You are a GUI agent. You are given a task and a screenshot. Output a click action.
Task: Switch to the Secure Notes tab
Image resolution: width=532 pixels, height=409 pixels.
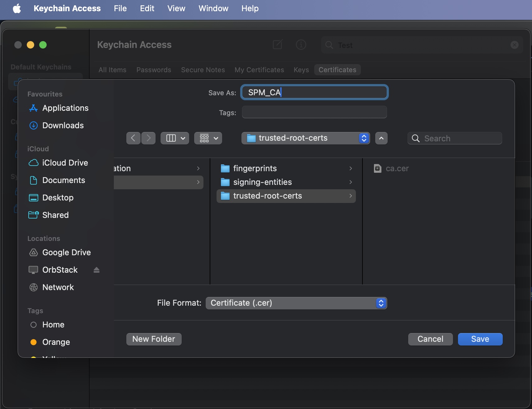click(203, 70)
